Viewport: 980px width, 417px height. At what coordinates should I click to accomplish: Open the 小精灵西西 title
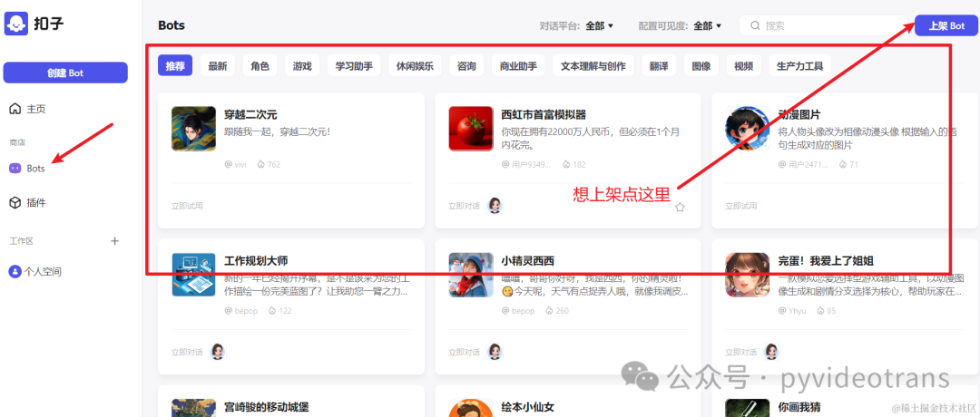point(527,261)
